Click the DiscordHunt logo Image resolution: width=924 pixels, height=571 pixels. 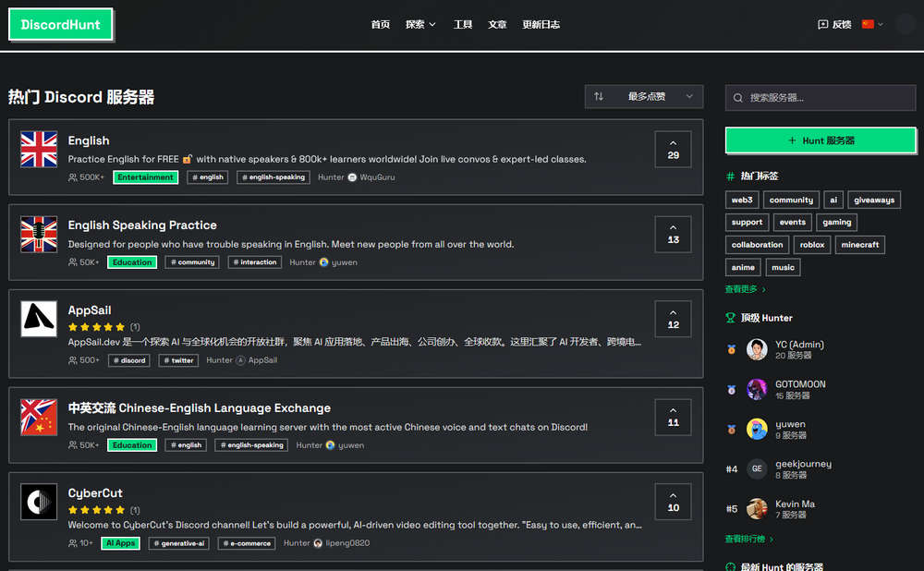point(60,25)
